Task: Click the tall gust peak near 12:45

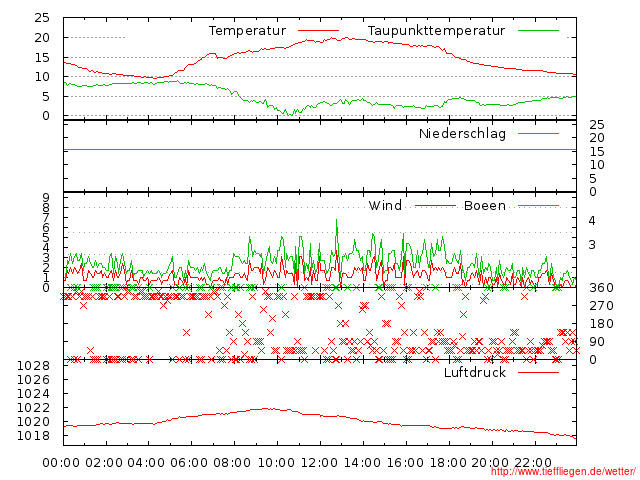Action: pyautogui.click(x=337, y=220)
